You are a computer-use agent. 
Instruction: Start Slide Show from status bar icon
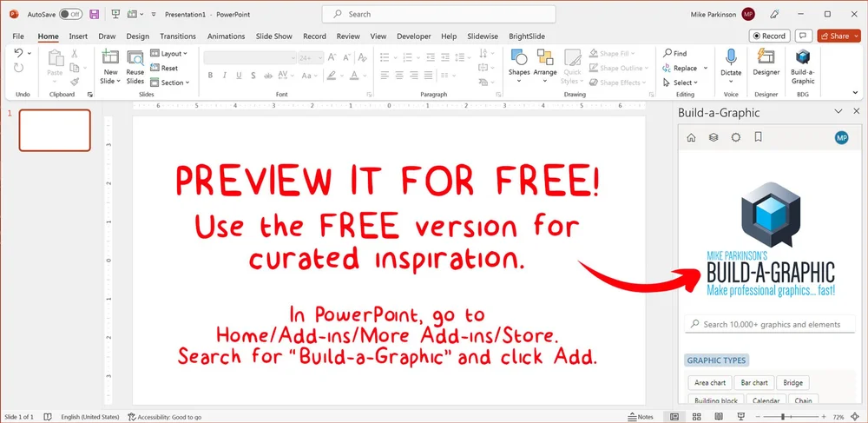(740, 416)
